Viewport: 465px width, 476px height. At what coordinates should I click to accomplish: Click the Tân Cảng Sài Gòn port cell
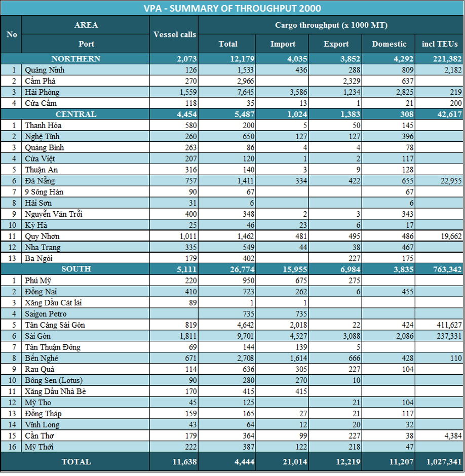[55, 325]
